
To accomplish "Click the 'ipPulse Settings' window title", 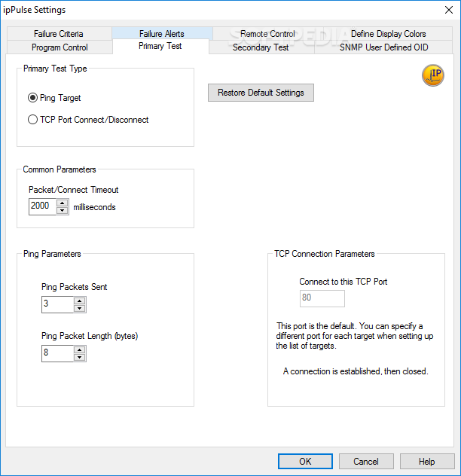I will [35, 10].
